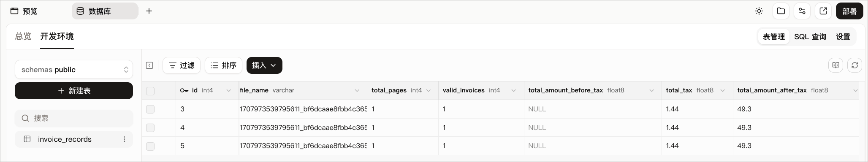Collapse the sidebar panel icon
This screenshot has width=868, height=162.
pyautogui.click(x=149, y=65)
